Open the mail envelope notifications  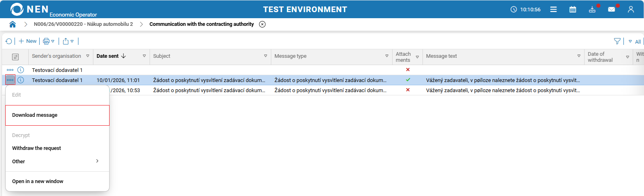(x=611, y=9)
